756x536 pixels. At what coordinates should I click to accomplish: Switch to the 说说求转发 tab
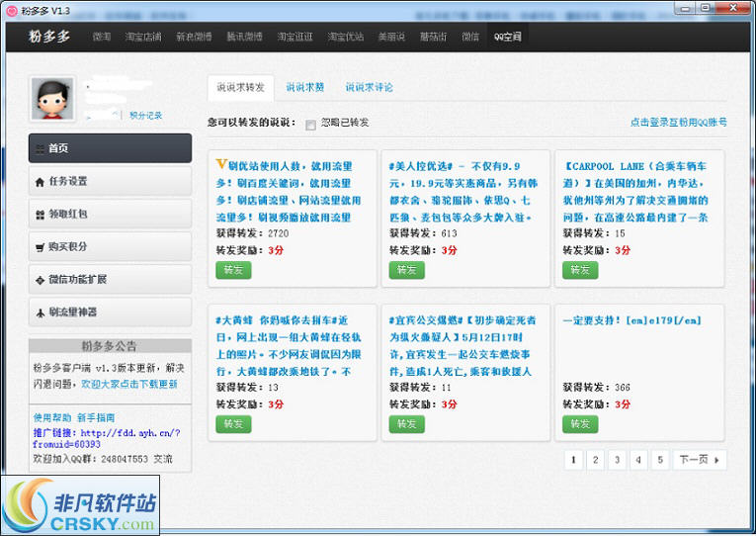tap(240, 87)
